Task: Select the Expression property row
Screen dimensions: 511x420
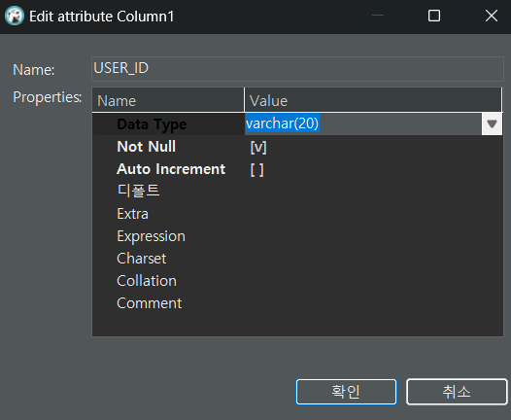Action: pos(297,236)
